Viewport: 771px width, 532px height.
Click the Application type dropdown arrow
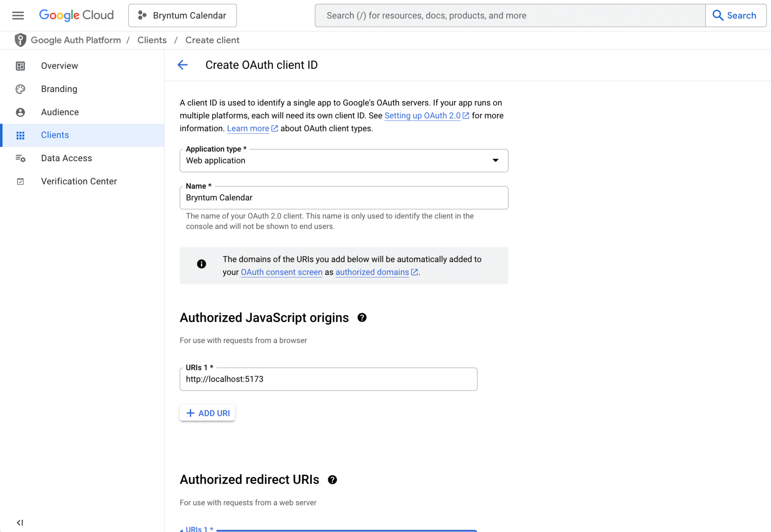click(495, 160)
